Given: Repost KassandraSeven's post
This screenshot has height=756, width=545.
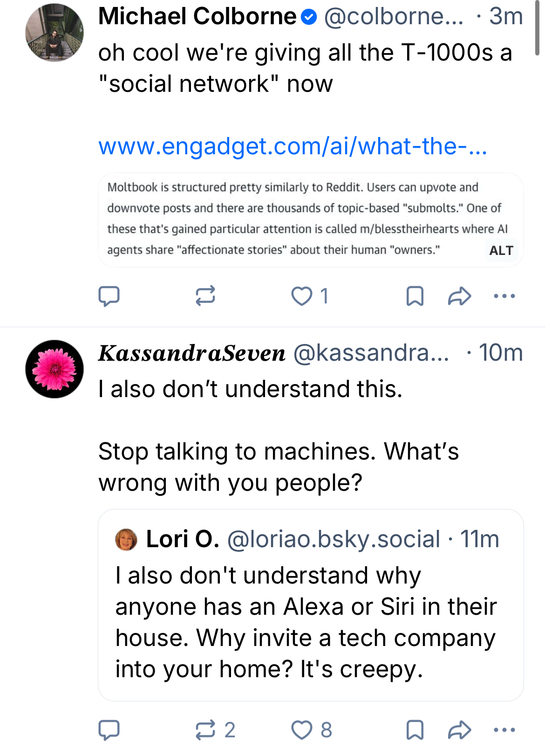Looking at the screenshot, I should point(206,730).
